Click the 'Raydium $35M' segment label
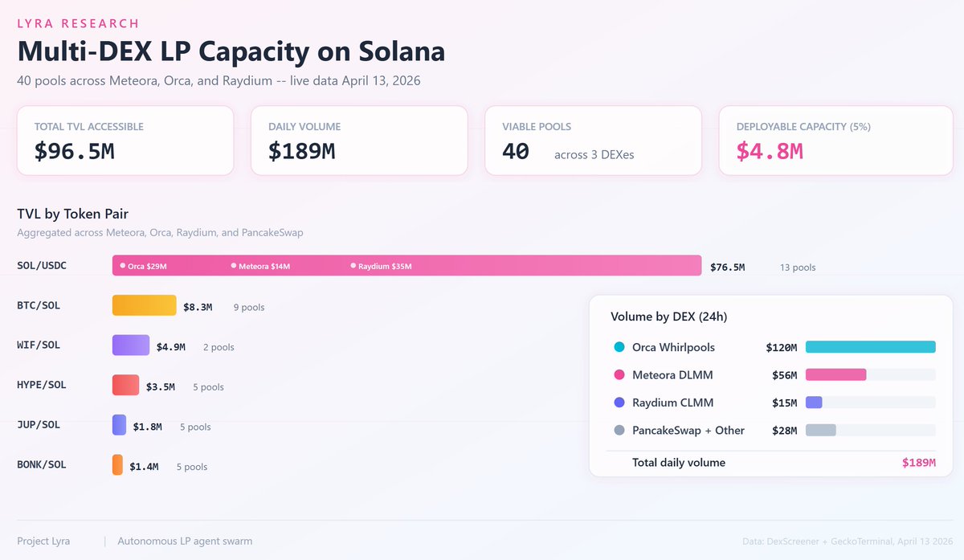 (x=385, y=266)
